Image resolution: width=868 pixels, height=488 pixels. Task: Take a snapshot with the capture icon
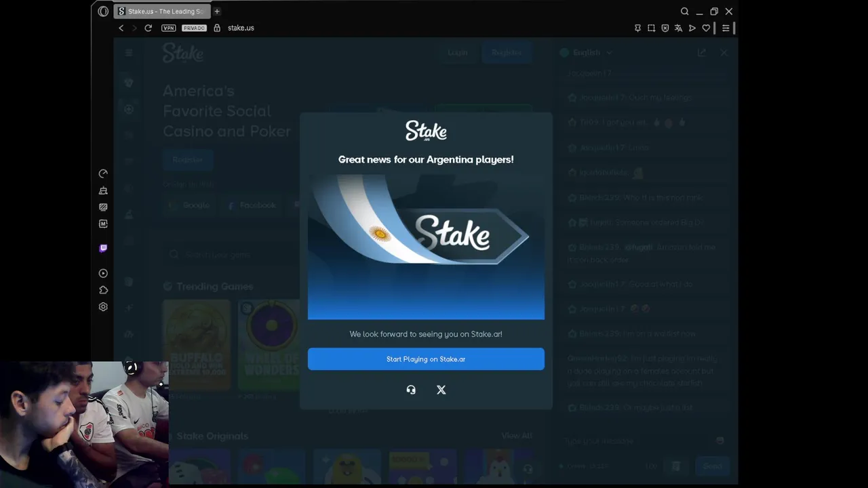(651, 28)
